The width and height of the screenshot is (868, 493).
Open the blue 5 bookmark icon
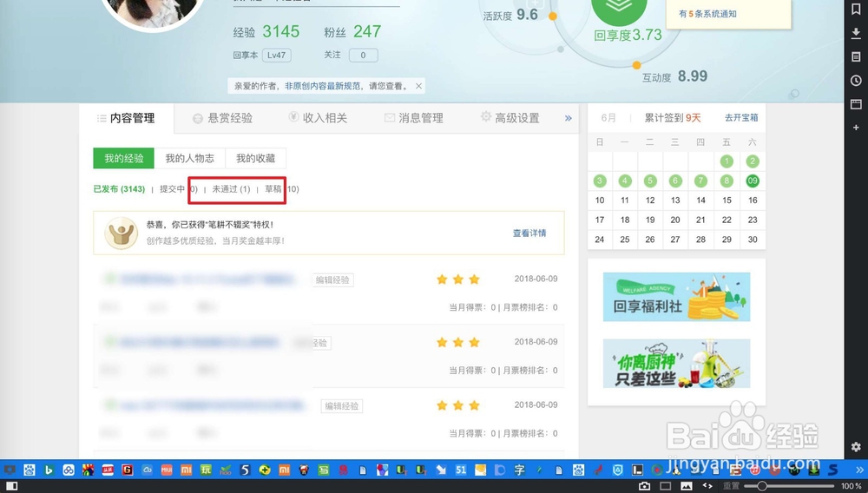click(246, 470)
